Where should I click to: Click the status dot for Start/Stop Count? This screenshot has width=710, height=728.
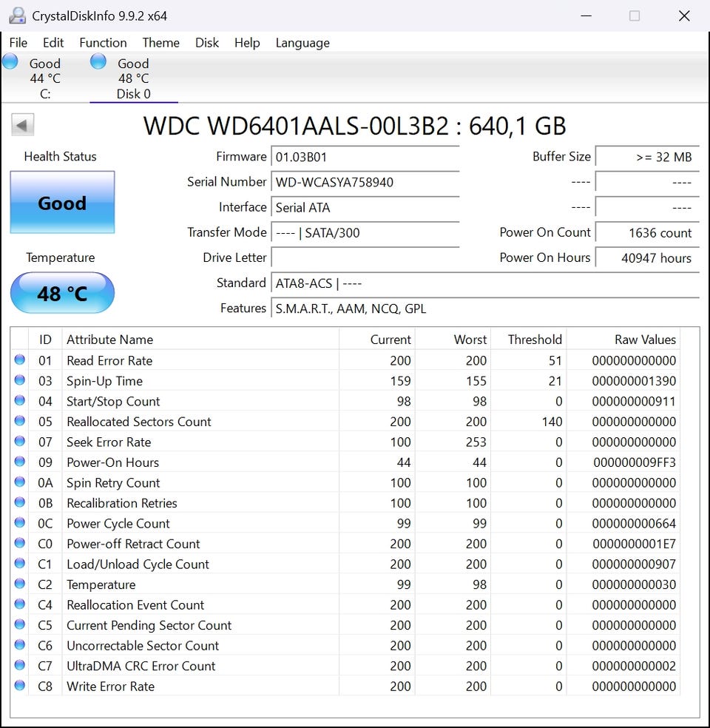tap(19, 401)
